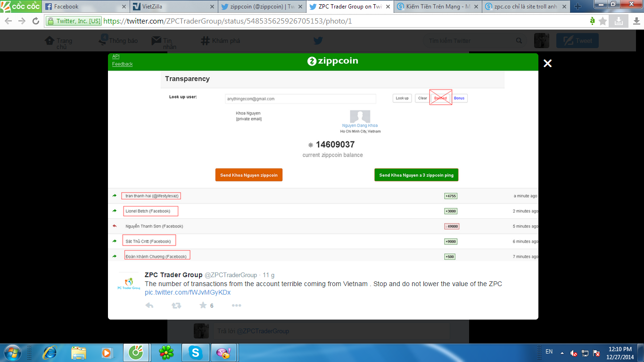
Task: Click the Twitter search magnifier icon
Action: pyautogui.click(x=519, y=41)
